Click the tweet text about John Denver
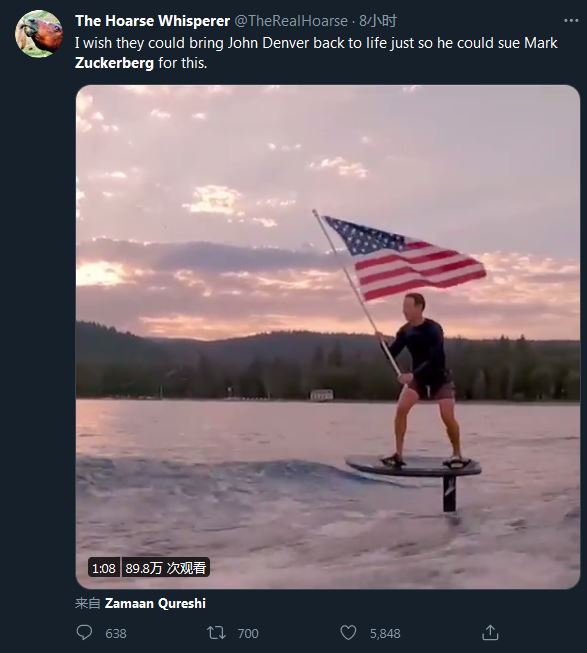This screenshot has width=587, height=653. click(316, 53)
